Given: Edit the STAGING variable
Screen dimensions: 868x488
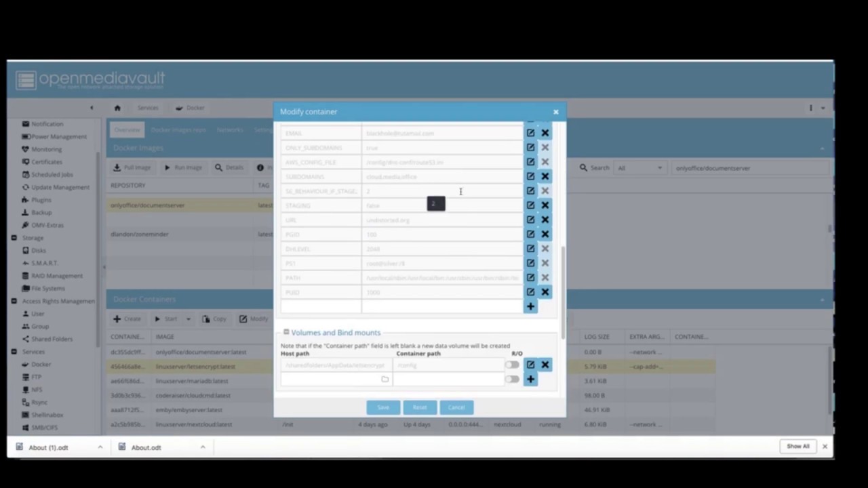Looking at the screenshot, I should point(530,205).
